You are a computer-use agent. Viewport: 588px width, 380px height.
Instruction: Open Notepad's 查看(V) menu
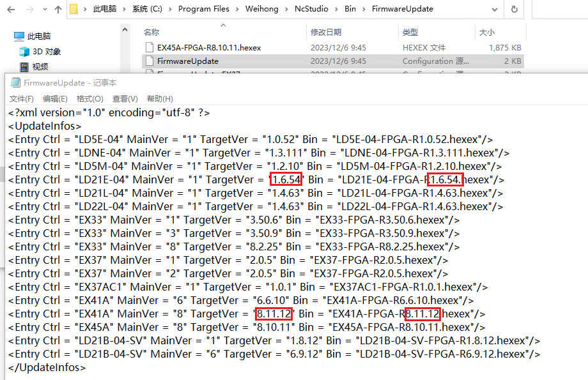[125, 99]
